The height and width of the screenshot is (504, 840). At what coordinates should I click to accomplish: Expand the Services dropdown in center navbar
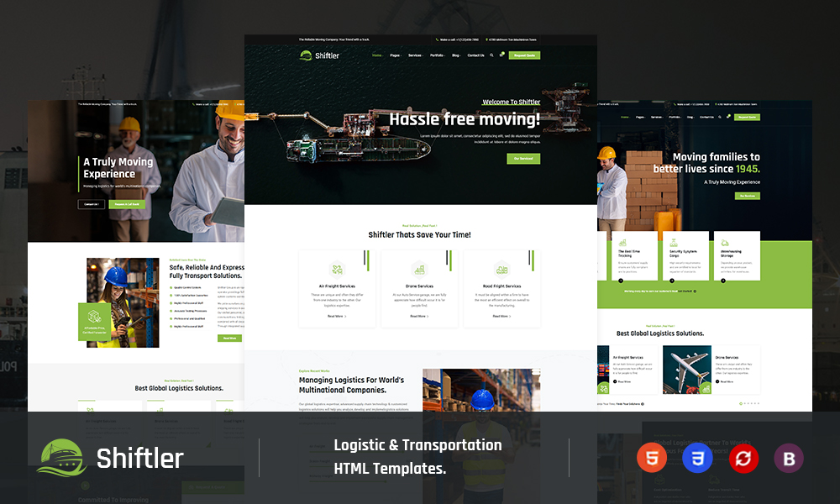click(415, 55)
